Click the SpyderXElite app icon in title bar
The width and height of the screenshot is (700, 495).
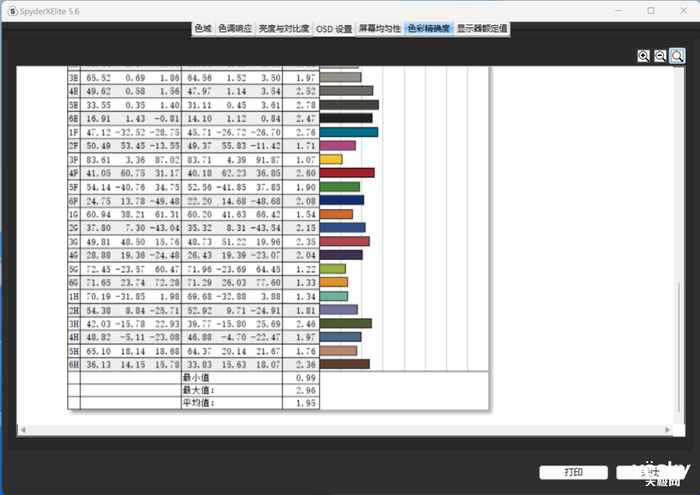tap(12, 11)
